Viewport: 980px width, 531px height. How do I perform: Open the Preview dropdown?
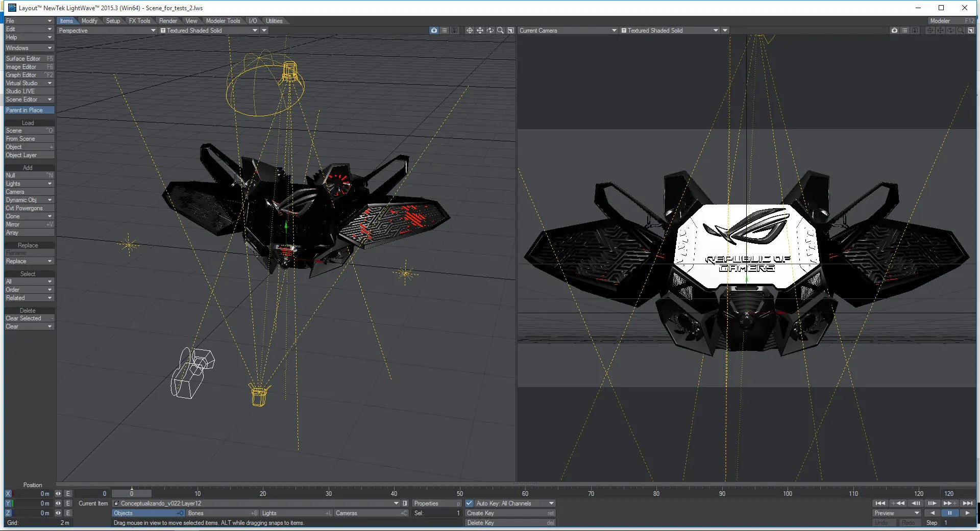[897, 513]
